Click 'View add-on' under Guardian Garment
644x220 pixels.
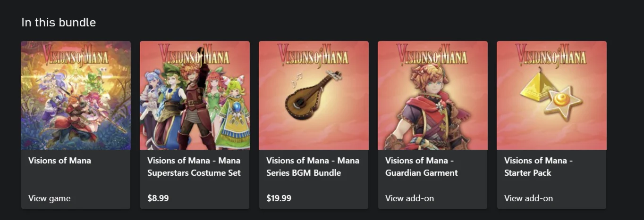click(x=409, y=198)
